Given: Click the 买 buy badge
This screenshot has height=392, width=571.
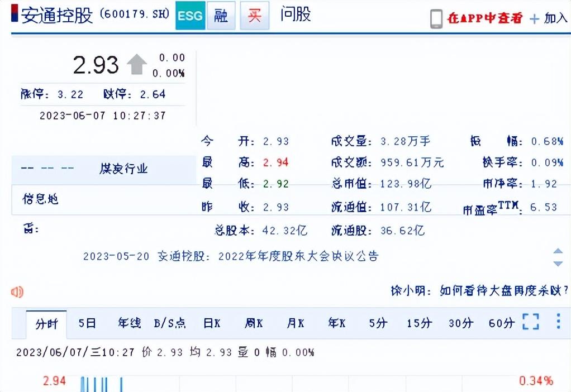Looking at the screenshot, I should point(255,16).
